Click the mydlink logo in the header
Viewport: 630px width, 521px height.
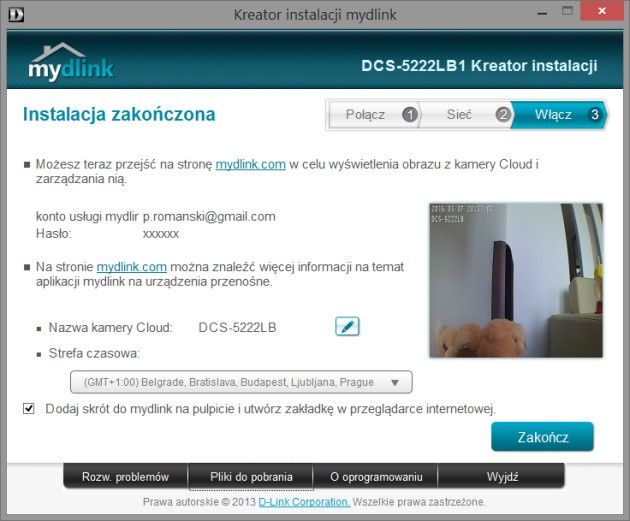[x=71, y=62]
